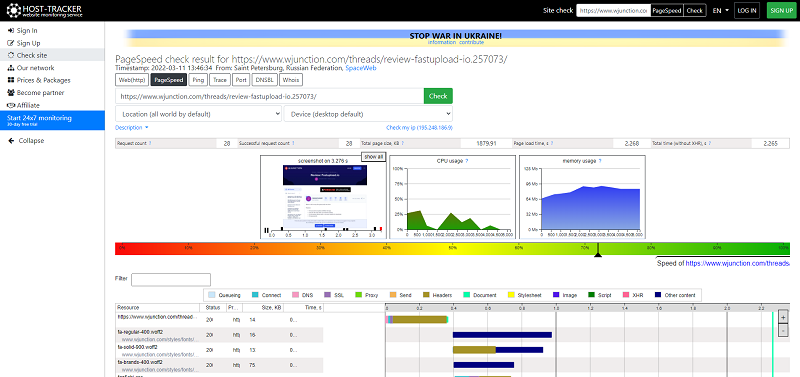Click the top bar site check URL field
This screenshot has height=377, width=800.
pyautogui.click(x=613, y=10)
